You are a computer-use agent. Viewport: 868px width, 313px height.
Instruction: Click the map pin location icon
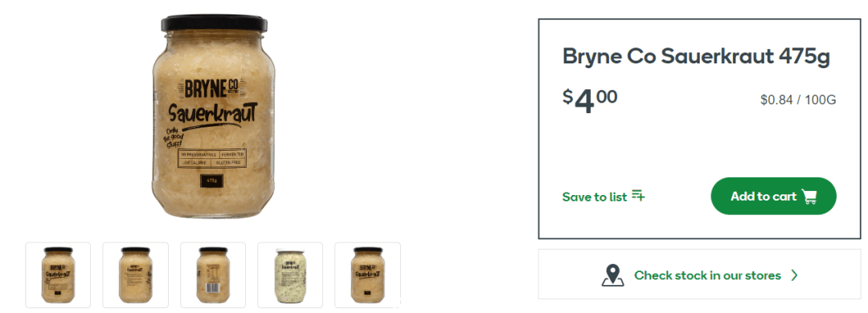[x=612, y=274]
